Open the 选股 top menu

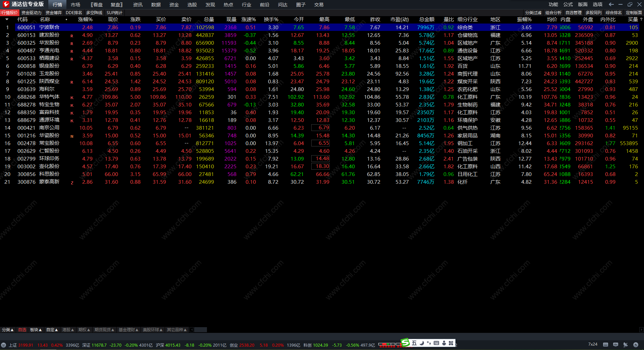click(x=192, y=5)
